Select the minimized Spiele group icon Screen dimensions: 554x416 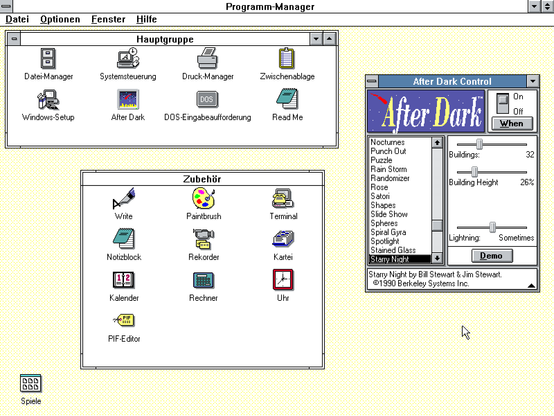(x=31, y=383)
